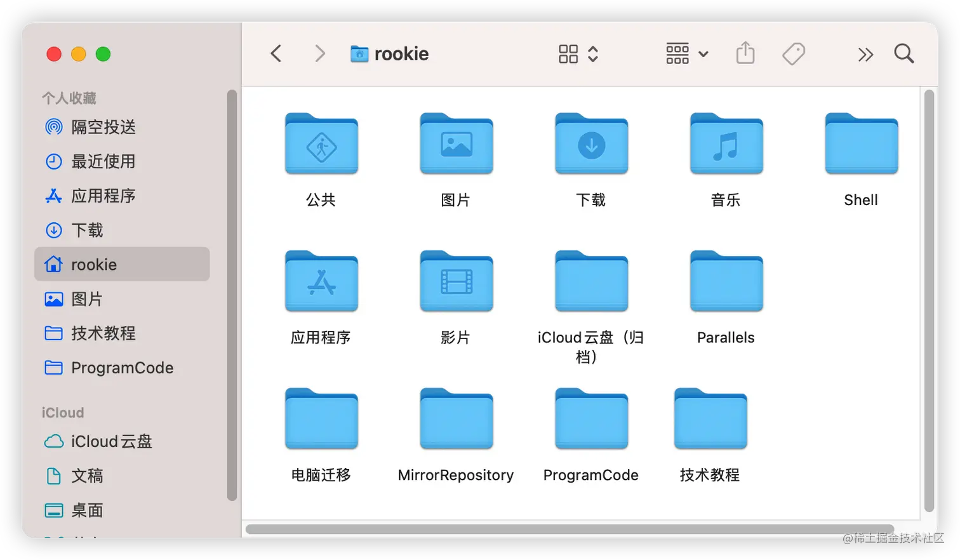Select rookie home in sidebar
The image size is (960, 560).
pos(122,264)
